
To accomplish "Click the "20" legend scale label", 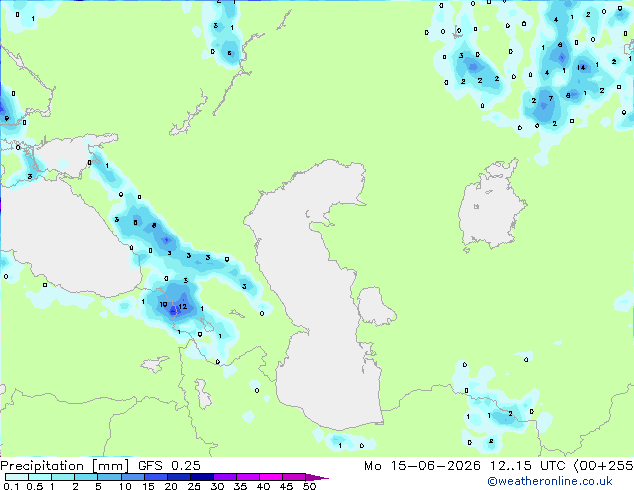I will coord(171,486).
